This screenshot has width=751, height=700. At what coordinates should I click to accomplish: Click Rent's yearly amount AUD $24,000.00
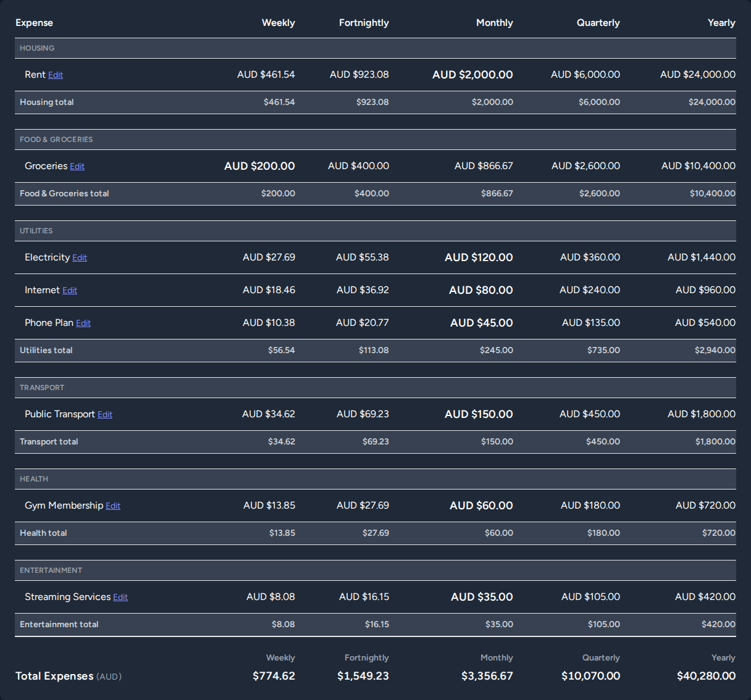pos(698,75)
